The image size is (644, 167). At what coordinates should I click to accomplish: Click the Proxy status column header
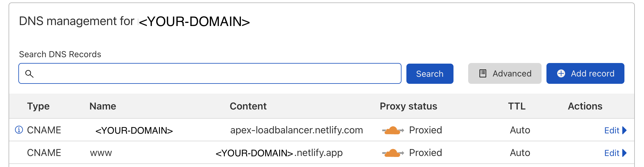click(x=408, y=106)
